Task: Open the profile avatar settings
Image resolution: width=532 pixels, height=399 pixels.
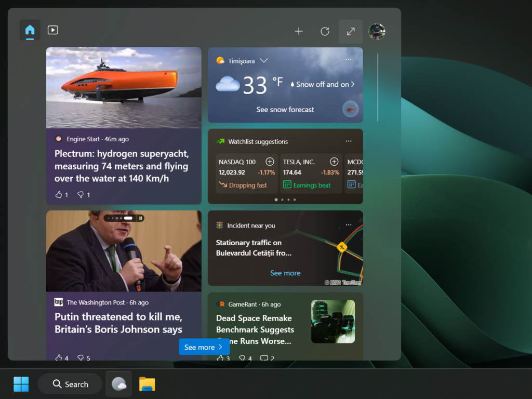Action: pos(377,32)
